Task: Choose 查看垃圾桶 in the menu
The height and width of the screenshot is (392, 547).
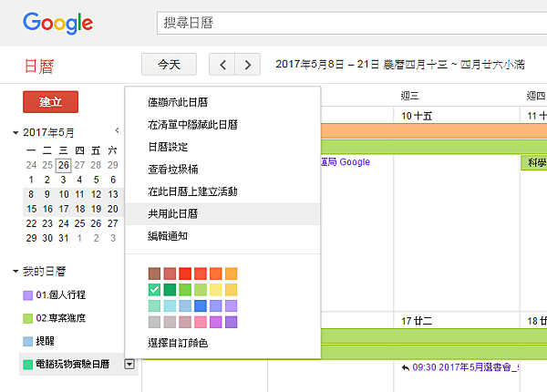Action: tap(173, 169)
